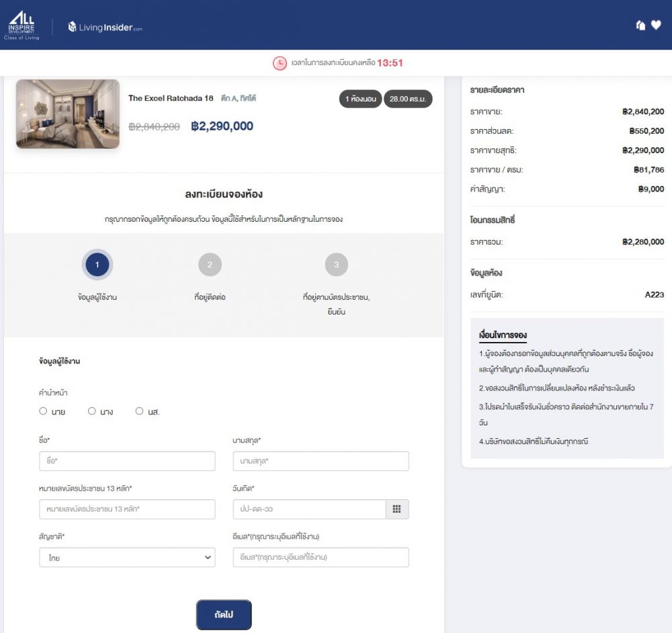
Task: Click the LivingInsider.com logo
Action: (105, 28)
